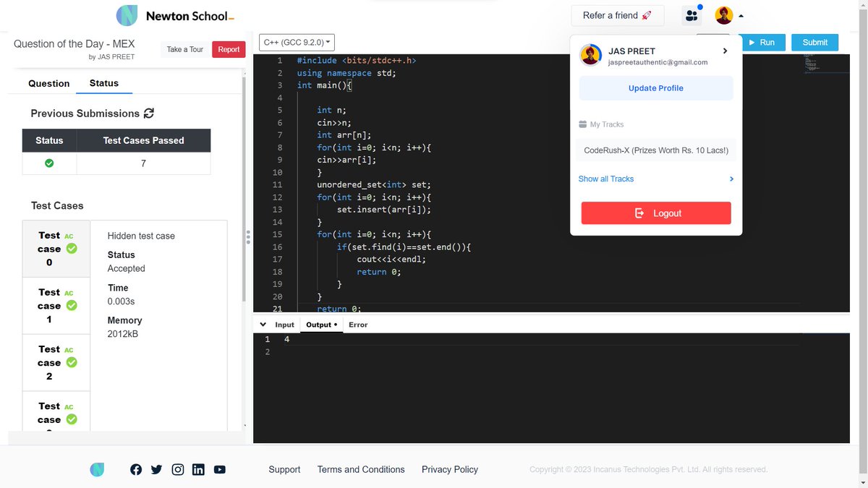Viewport: 868px width, 488px height.
Task: Open the Facebook icon in the footer
Action: 136,470
